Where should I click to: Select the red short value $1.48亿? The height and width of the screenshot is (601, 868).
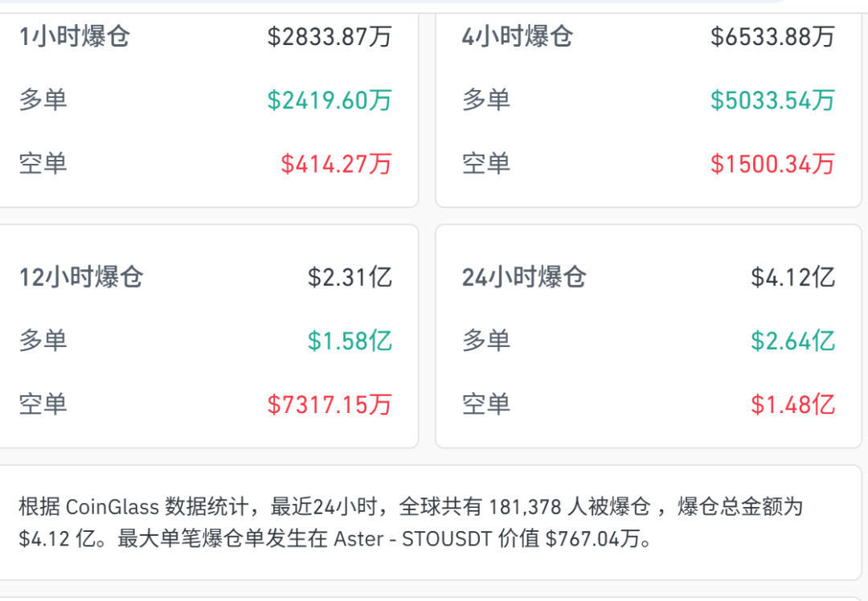[792, 404]
